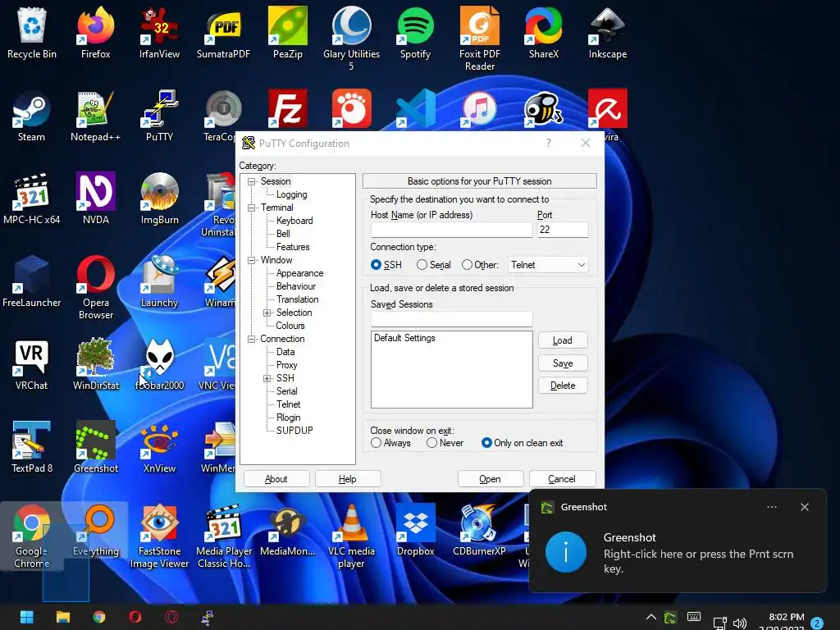Click the Load session button
Viewport: 840px width, 630px height.
[563, 340]
